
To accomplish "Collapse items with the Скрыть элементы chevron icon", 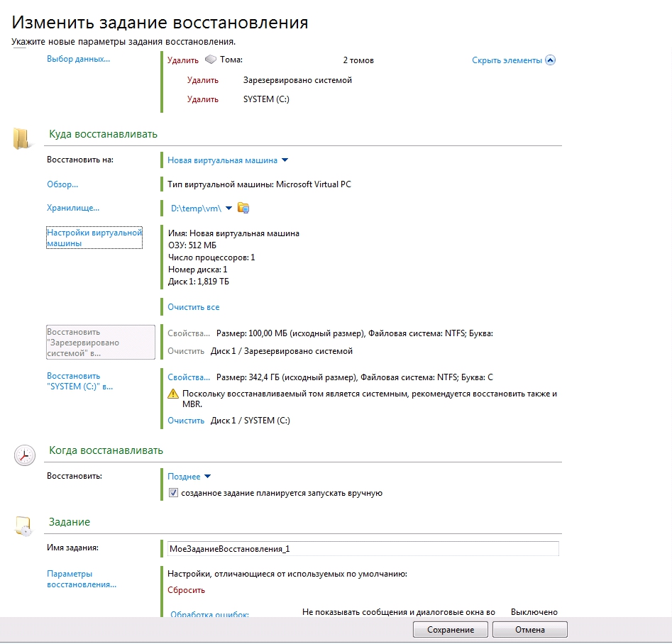I will [550, 60].
